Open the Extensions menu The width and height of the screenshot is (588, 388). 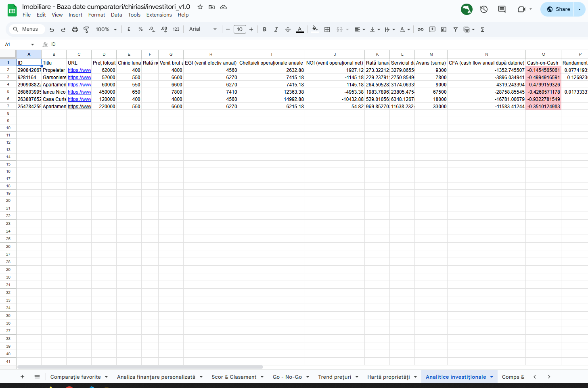tap(159, 15)
